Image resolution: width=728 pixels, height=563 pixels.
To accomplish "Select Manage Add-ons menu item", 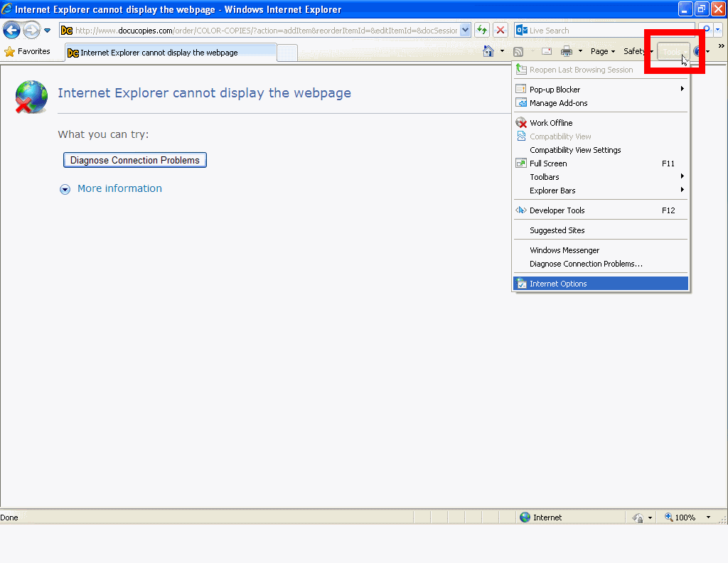I will (601, 103).
